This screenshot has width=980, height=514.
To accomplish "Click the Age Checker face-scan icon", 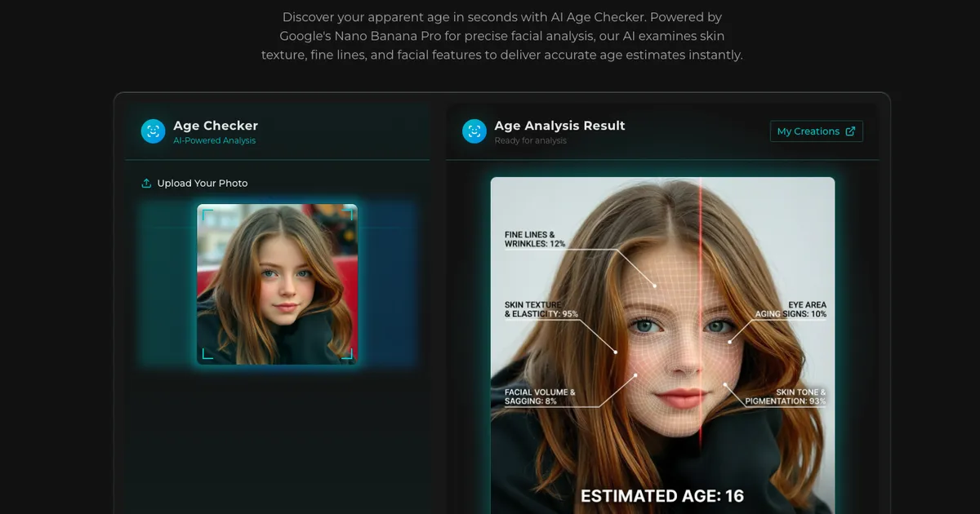I will pyautogui.click(x=153, y=131).
